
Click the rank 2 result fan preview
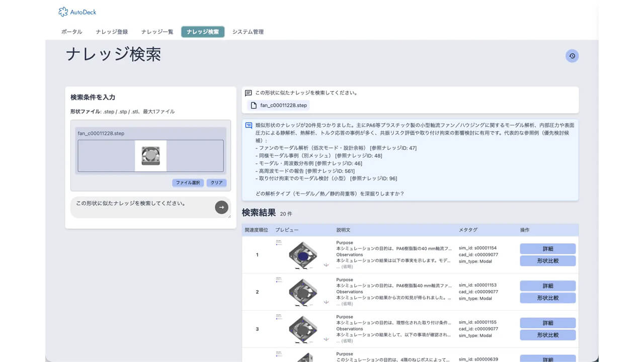303,293
